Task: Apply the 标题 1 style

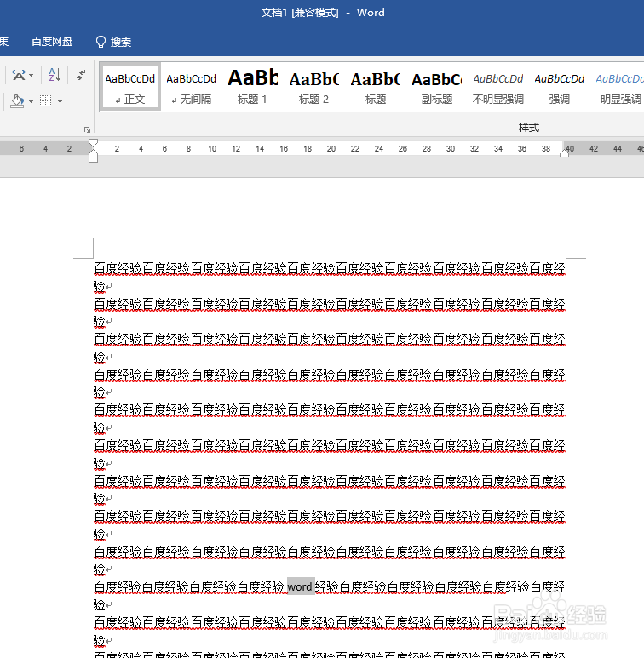Action: coord(252,88)
